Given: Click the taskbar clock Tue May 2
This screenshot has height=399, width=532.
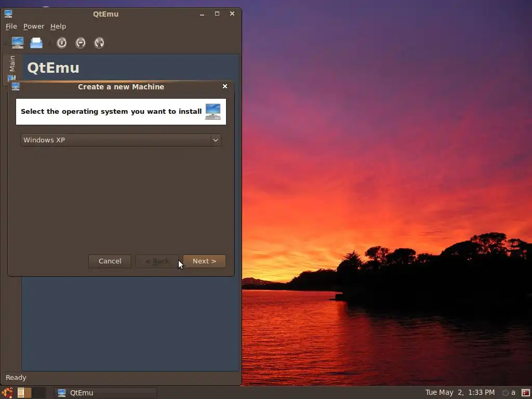Looking at the screenshot, I should [x=460, y=393].
